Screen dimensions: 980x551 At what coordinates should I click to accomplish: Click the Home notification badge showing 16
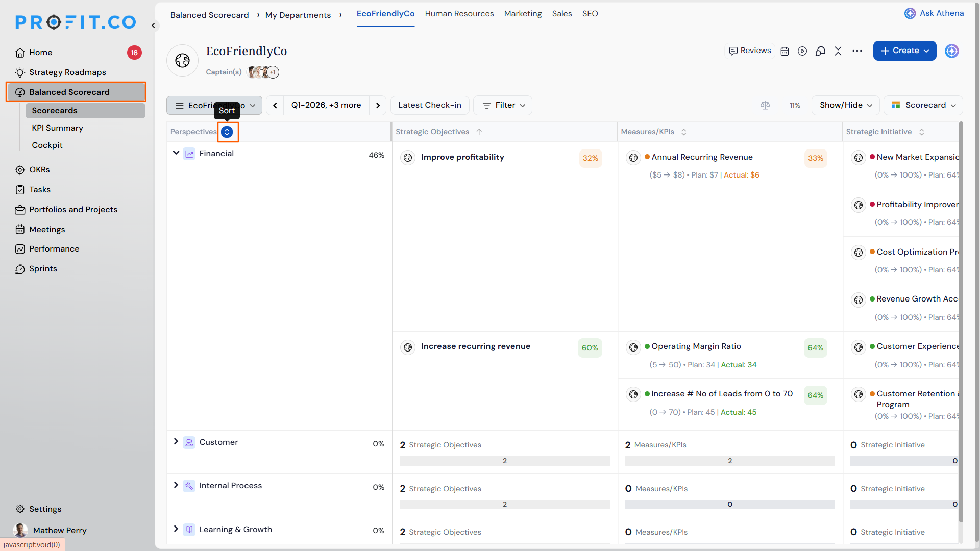pos(134,53)
